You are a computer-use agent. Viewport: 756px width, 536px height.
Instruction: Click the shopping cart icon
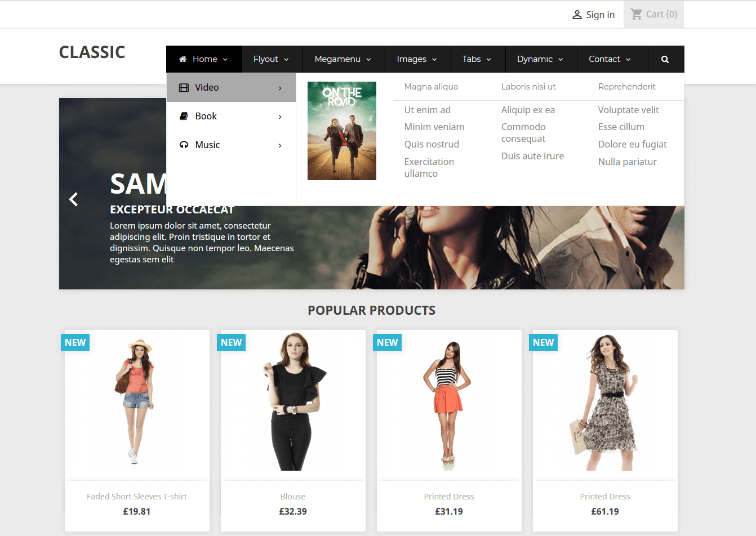click(x=637, y=14)
